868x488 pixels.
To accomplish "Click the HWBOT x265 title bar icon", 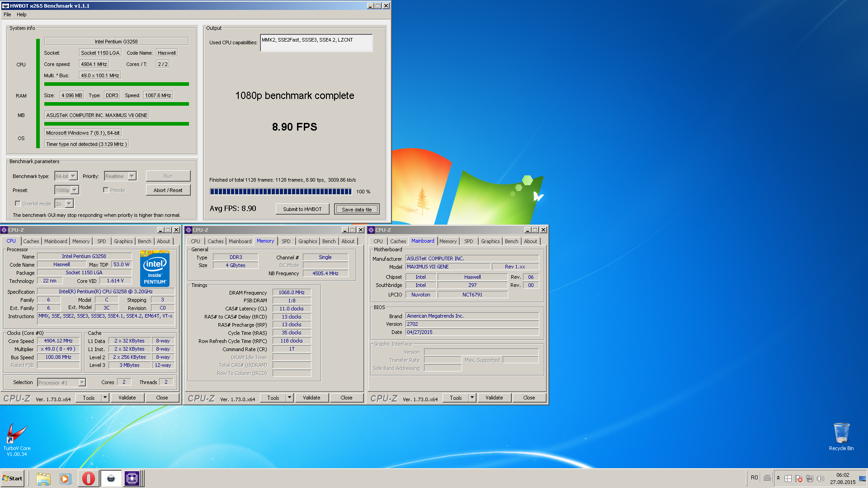I will tap(5, 6).
